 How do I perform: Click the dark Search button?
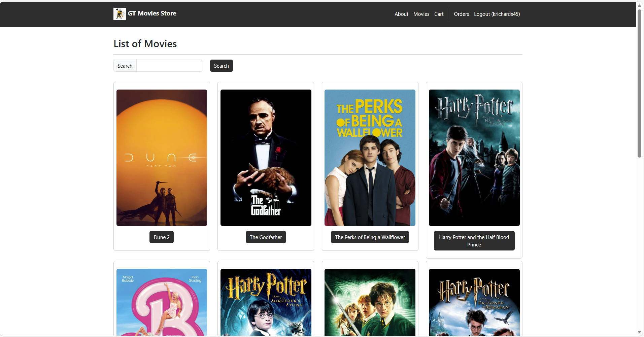pyautogui.click(x=222, y=66)
